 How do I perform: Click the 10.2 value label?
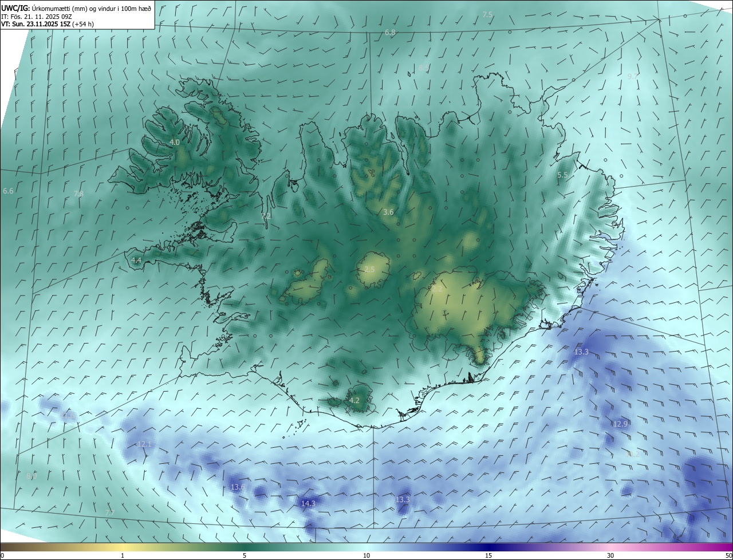[632, 454]
